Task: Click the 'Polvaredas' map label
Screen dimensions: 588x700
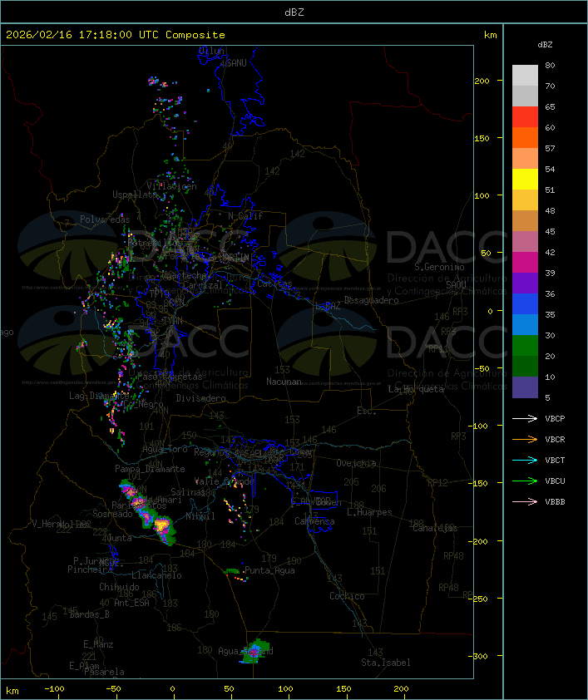Action: pos(105,219)
